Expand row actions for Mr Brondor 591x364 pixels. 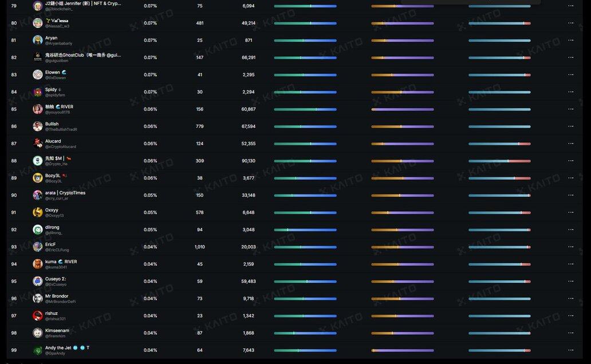pos(570,298)
